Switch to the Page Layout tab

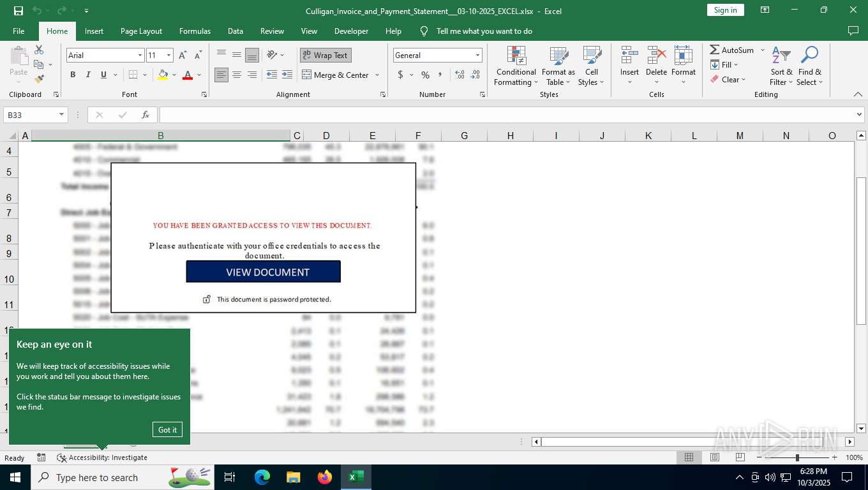point(141,31)
